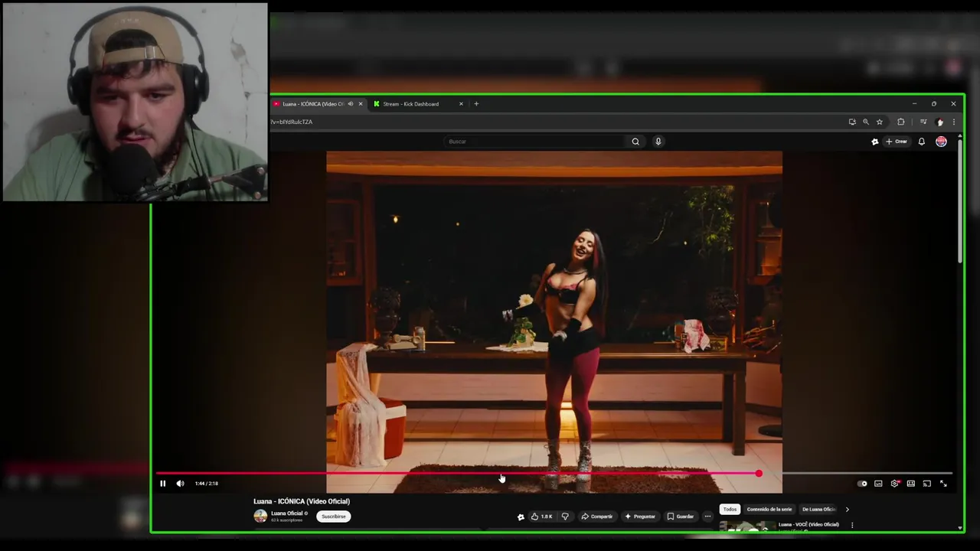Click the install/cast icon in address bar
Screen dimensions: 980x551
[x=852, y=122]
